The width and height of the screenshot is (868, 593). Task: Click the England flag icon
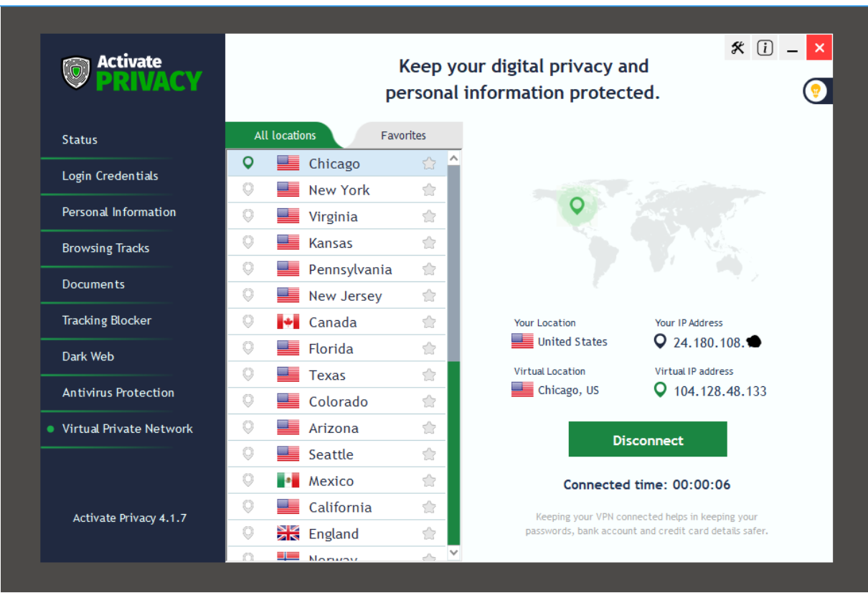pos(288,533)
